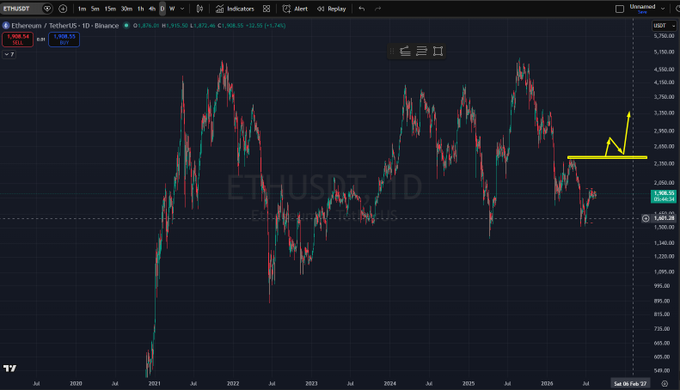This screenshot has height=390, width=680.
Task: Click the BUY 1,908.55 button
Action: [64, 39]
